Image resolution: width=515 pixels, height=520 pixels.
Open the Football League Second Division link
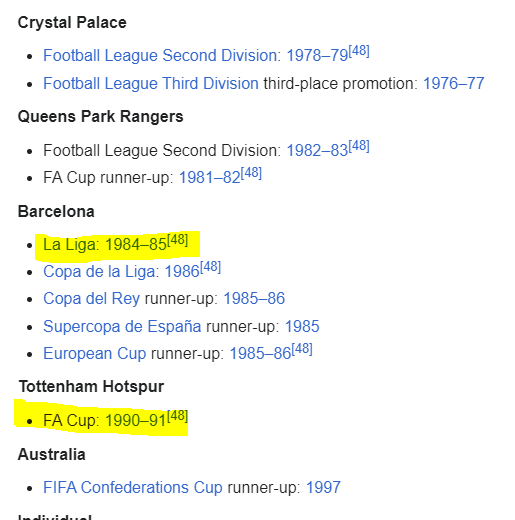point(160,56)
